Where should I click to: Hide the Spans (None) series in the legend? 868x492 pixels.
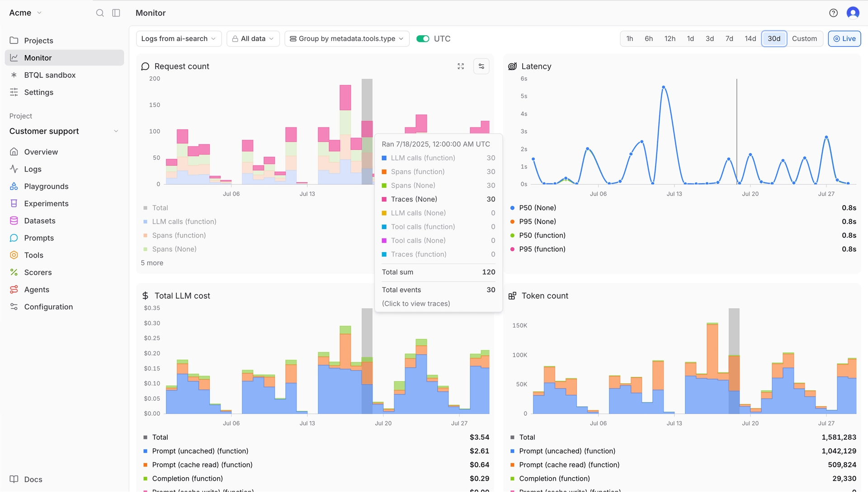tap(174, 249)
